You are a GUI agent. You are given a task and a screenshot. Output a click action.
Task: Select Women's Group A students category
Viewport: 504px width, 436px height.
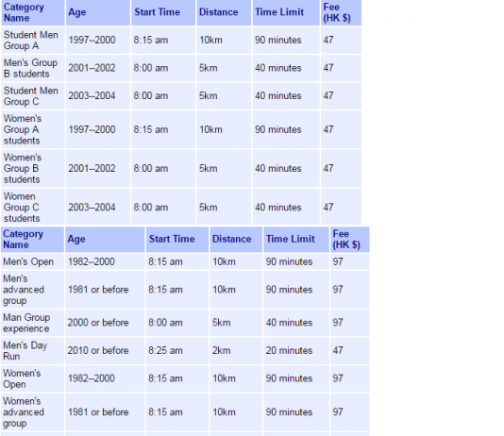(33, 129)
